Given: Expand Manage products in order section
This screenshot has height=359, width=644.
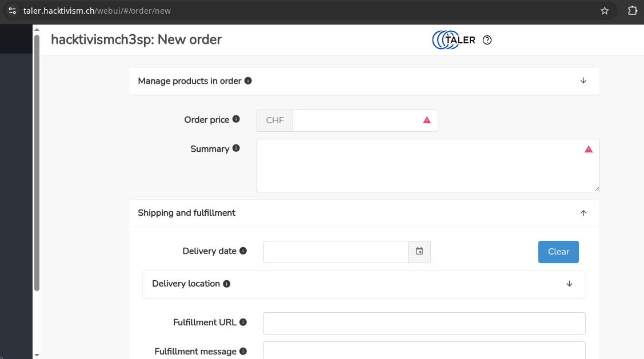Looking at the screenshot, I should pos(583,81).
